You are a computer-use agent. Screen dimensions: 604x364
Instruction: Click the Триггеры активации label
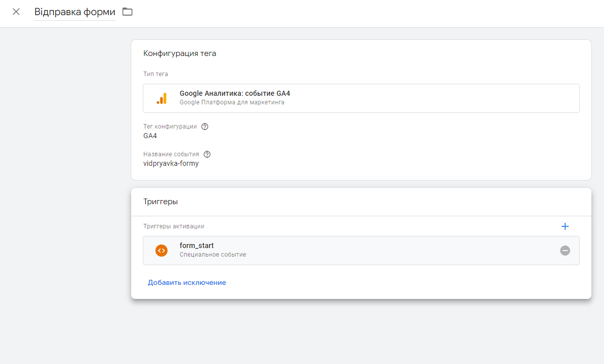(174, 226)
